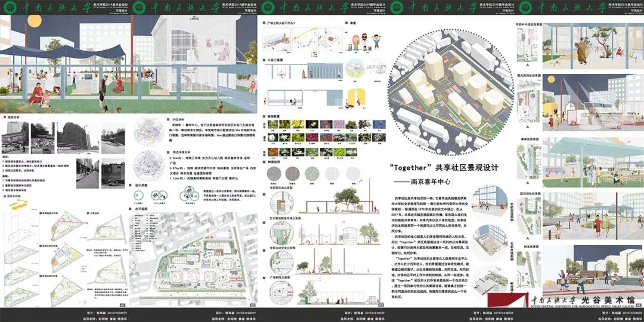Open the circular location map beside 区位分析
The width and height of the screenshot is (644, 322).
(x=149, y=131)
